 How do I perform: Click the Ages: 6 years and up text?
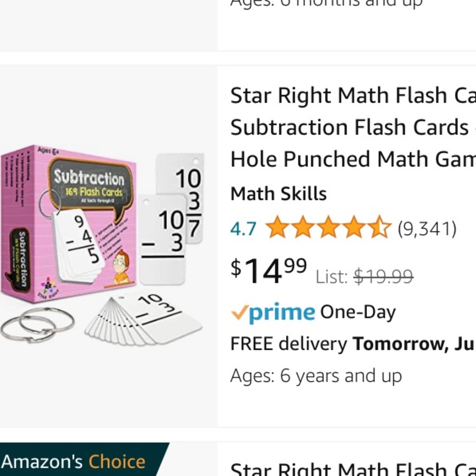click(316, 376)
